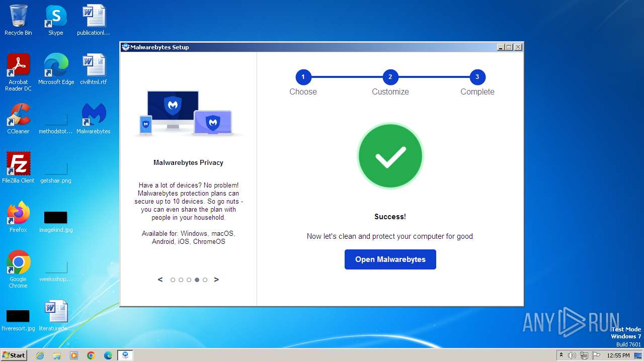The width and height of the screenshot is (644, 362).
Task: Go to the previous carousel slide
Action: click(160, 280)
